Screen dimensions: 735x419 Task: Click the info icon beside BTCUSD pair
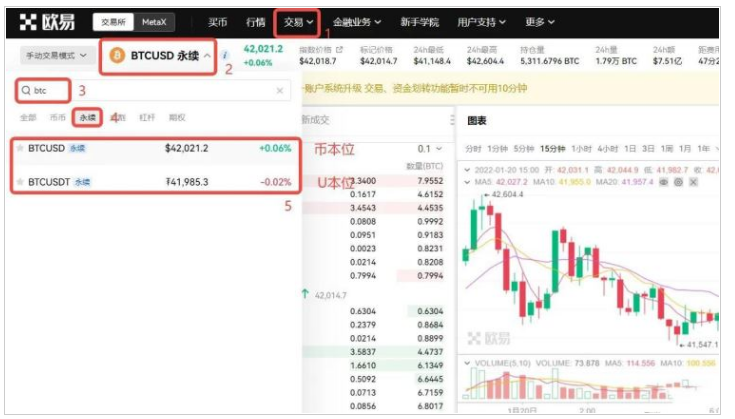[x=225, y=56]
